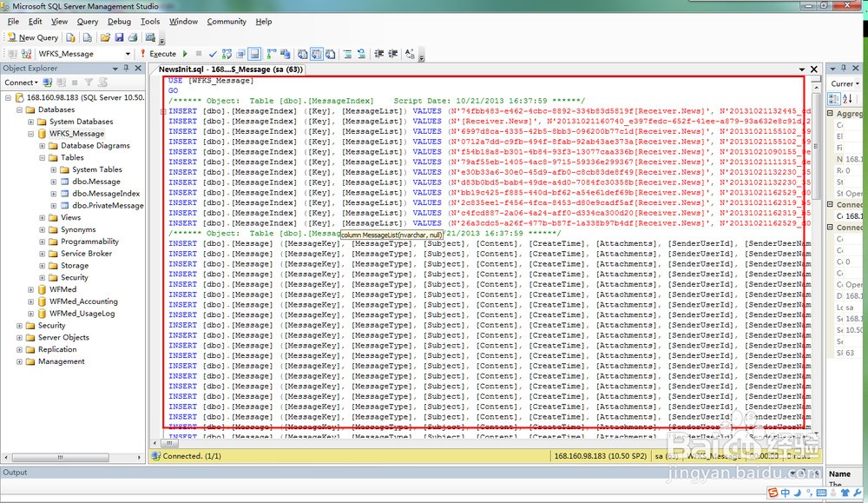Expand the Server Objects node
Image resolution: width=868 pixels, height=503 pixels.
(x=19, y=337)
